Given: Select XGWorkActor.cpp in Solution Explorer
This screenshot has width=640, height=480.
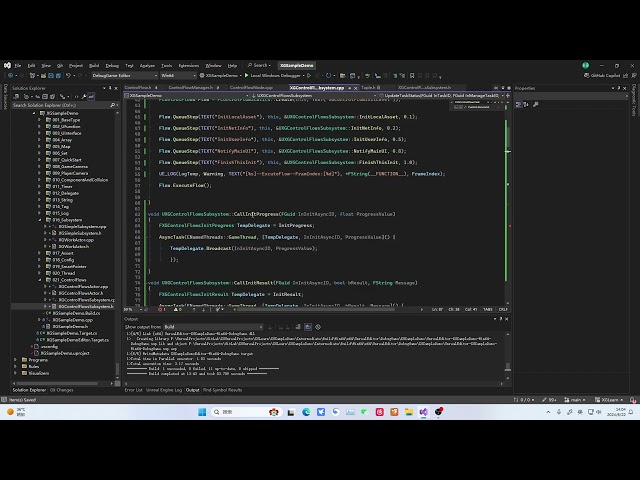Looking at the screenshot, I should coord(76,240).
